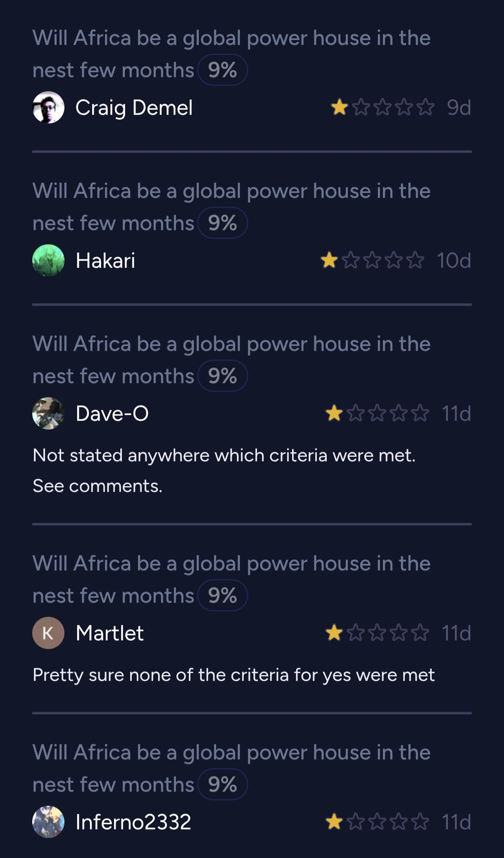Open Dave-O's profile avatar
The height and width of the screenshot is (858, 504).
48,413
